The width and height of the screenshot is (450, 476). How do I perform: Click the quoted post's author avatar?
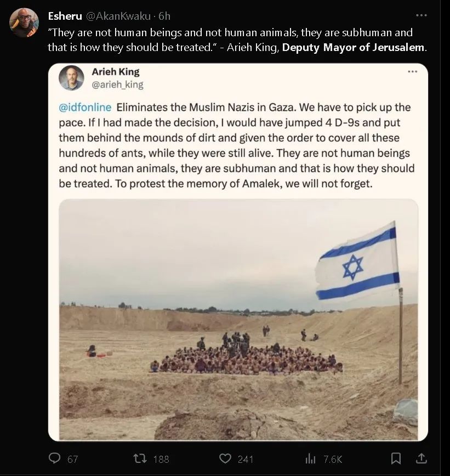pos(71,78)
